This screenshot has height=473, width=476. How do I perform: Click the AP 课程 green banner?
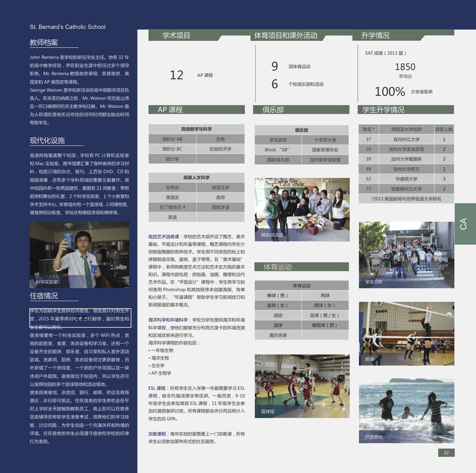pyautogui.click(x=197, y=110)
